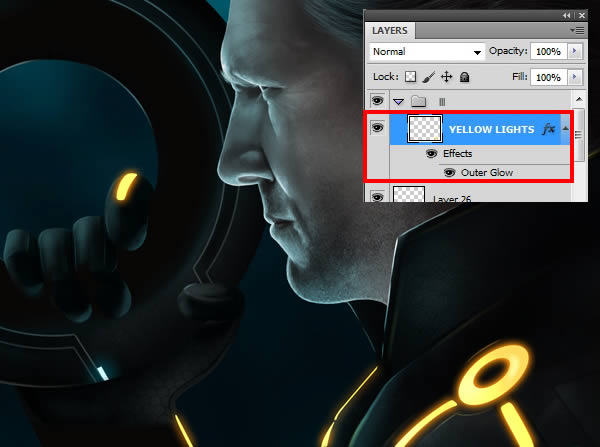Toggle lock transparent pixels icon
Image resolution: width=600 pixels, height=447 pixels.
(x=410, y=77)
